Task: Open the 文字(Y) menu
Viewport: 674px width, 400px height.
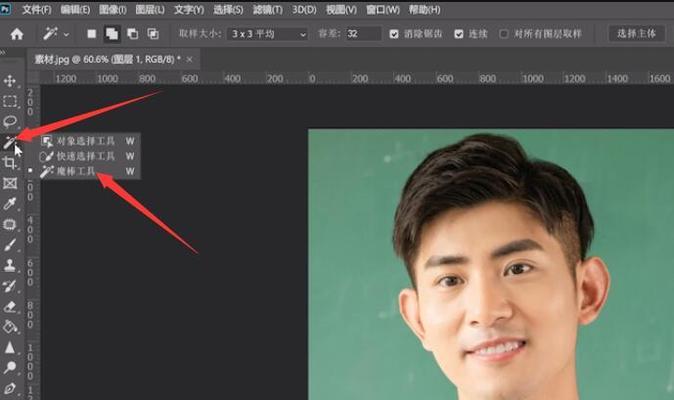Action: click(189, 9)
